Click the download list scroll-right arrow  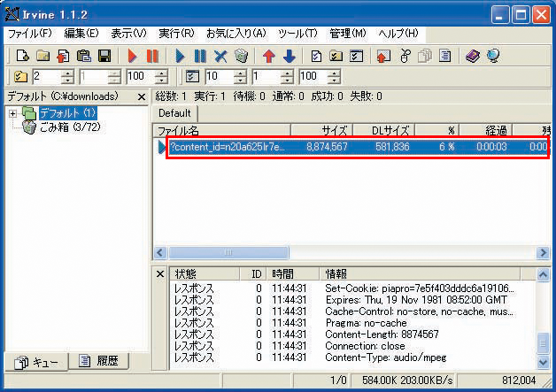click(543, 253)
